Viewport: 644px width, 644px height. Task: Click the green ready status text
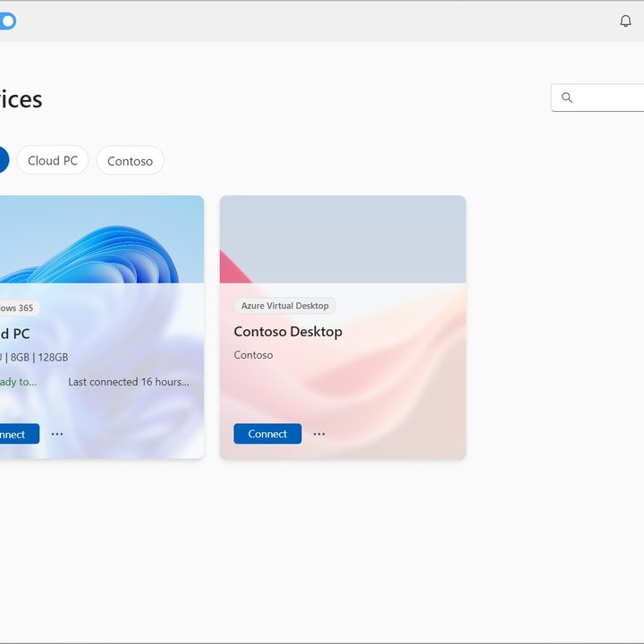[x=18, y=382]
